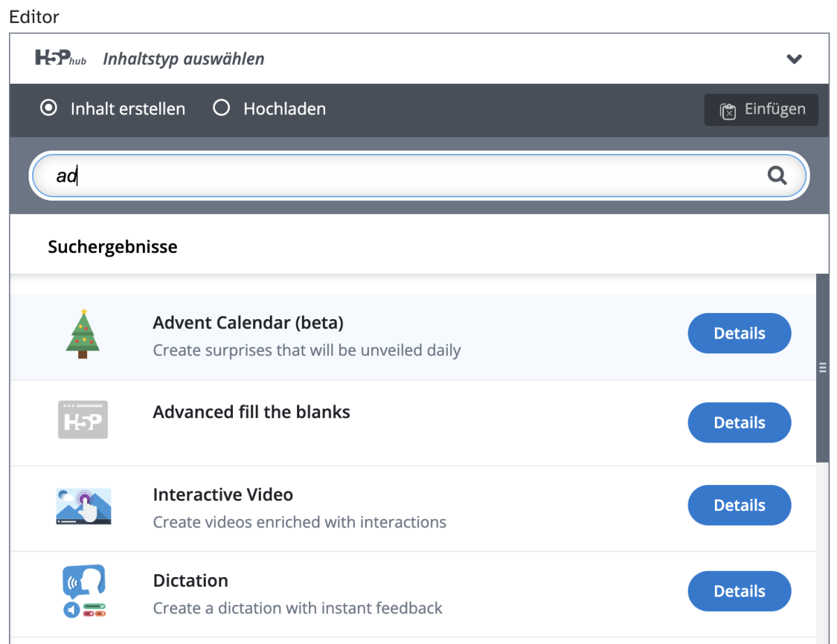Click the magnifying glass search icon

[777, 176]
